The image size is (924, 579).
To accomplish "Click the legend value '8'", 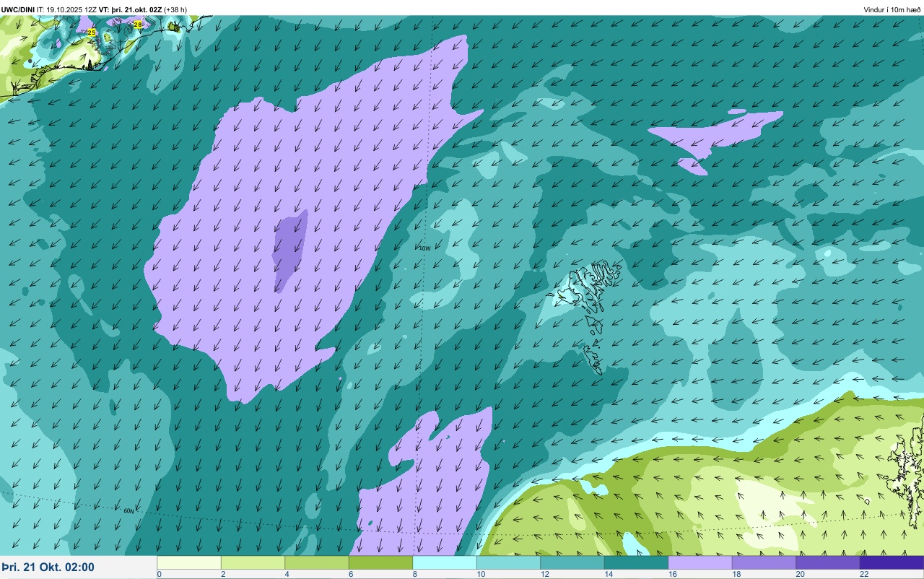I will [x=414, y=574].
